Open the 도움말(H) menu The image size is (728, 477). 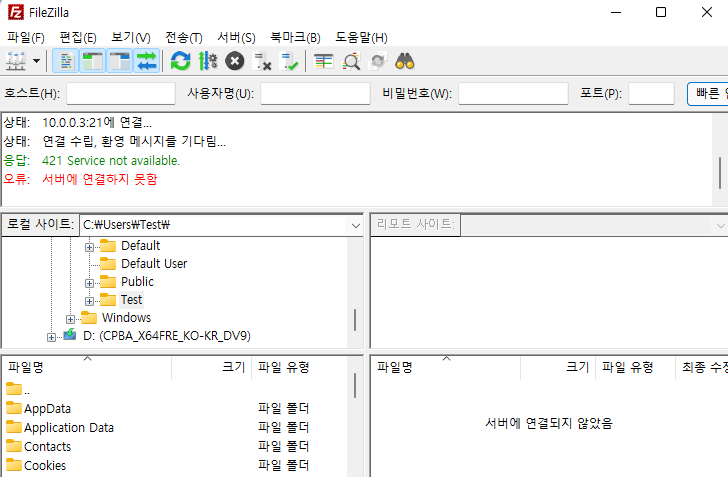point(361,38)
